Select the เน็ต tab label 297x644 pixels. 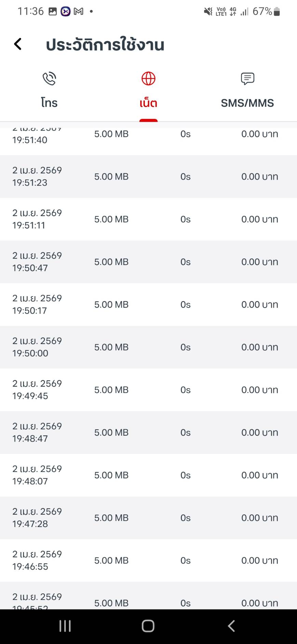148,103
